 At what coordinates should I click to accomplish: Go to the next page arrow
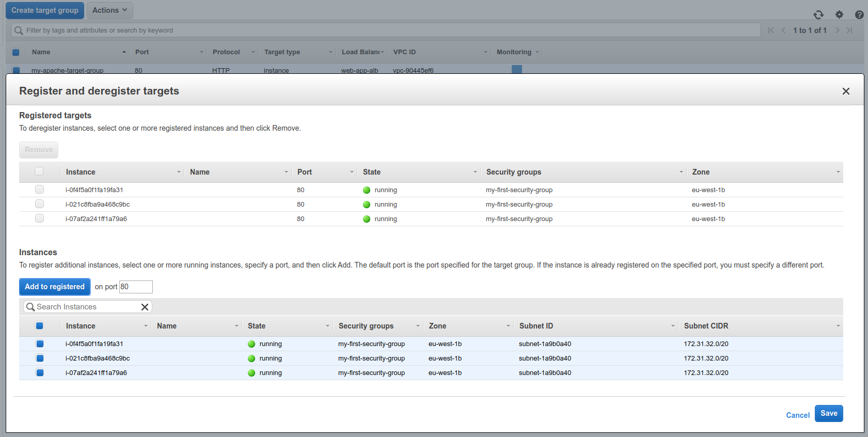pyautogui.click(x=838, y=30)
